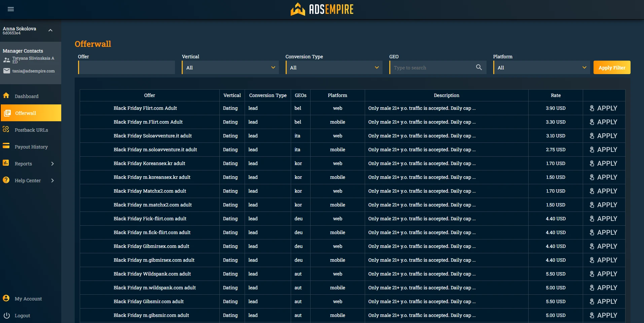Image resolution: width=644 pixels, height=323 pixels.
Task: Click the Platform column header
Action: 337,95
